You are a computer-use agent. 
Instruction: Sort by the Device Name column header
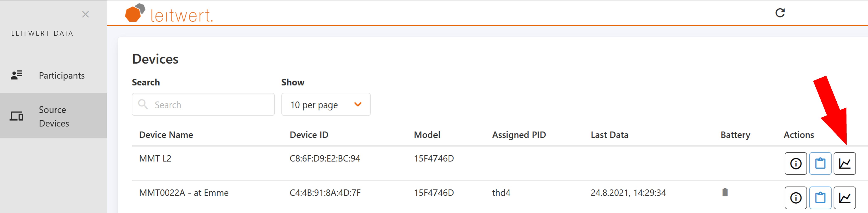(x=166, y=134)
